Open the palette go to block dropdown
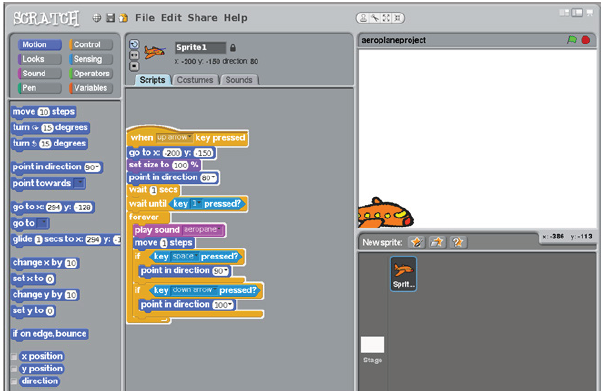The image size is (601, 391). 44,223
